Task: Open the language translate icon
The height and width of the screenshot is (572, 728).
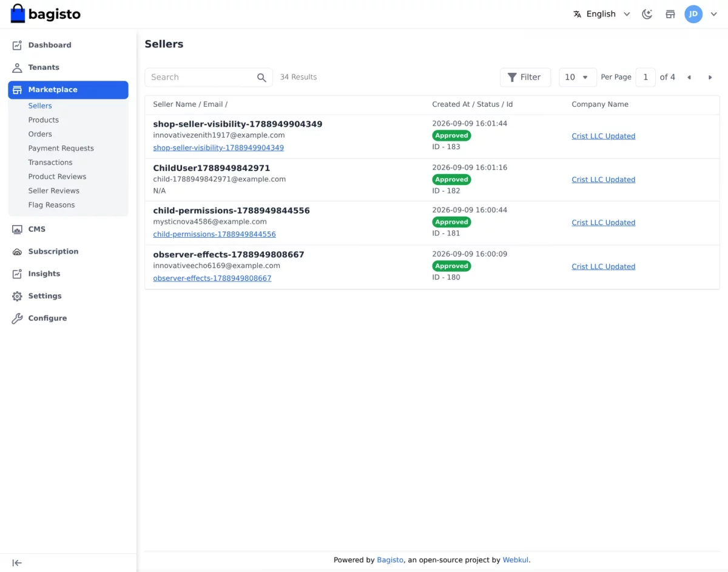Action: point(578,14)
